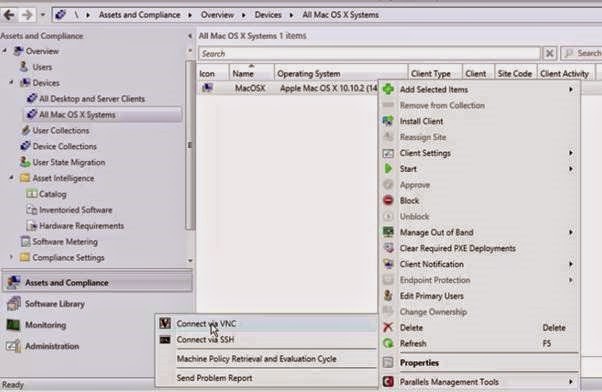Open the Client Settings submenu arrow

point(571,153)
